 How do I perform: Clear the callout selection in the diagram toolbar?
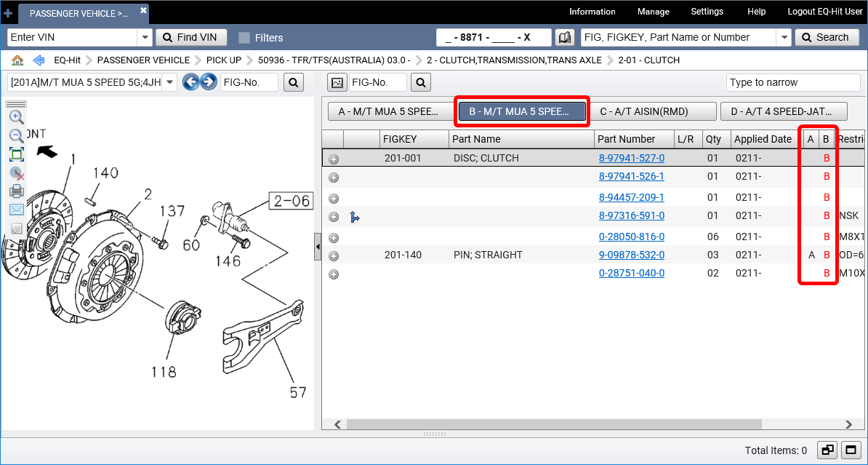pyautogui.click(x=17, y=173)
